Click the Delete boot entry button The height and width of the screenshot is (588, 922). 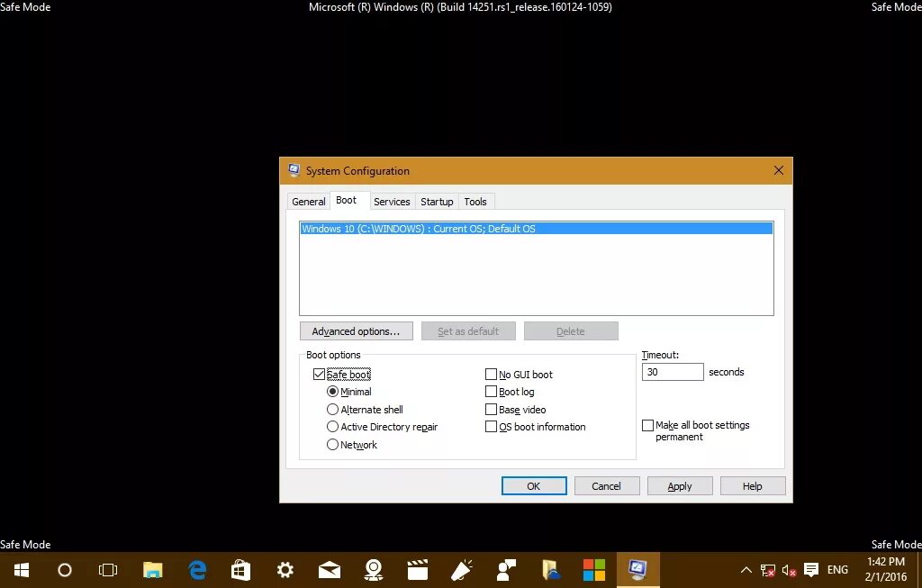[x=571, y=331]
